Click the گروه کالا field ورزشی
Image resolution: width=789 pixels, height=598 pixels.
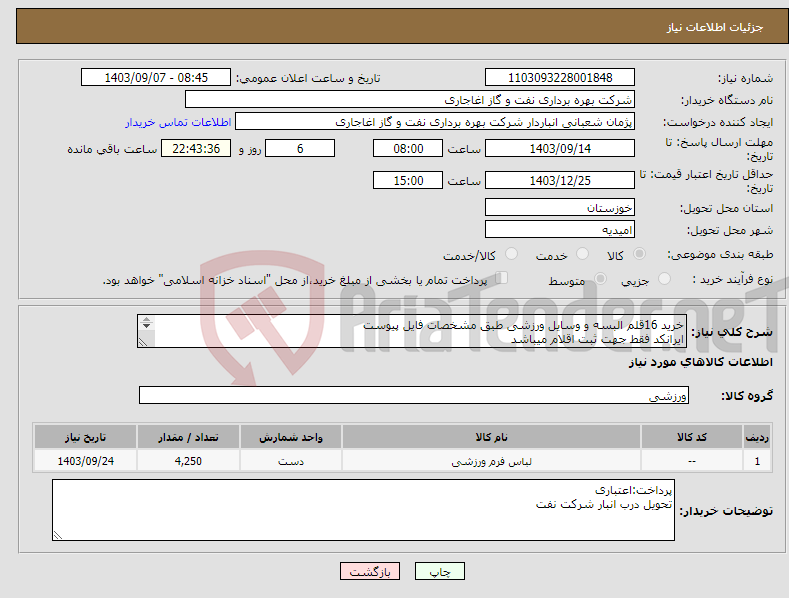(x=414, y=395)
